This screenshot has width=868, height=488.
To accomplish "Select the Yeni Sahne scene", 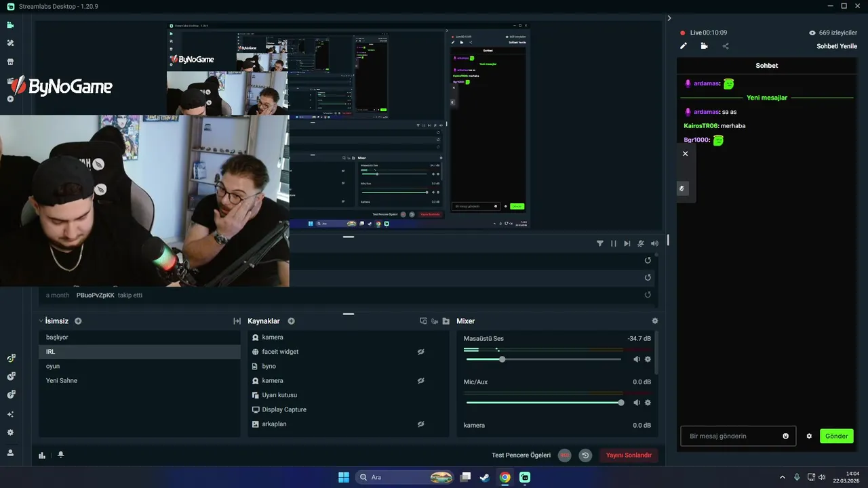I will 140,381.
